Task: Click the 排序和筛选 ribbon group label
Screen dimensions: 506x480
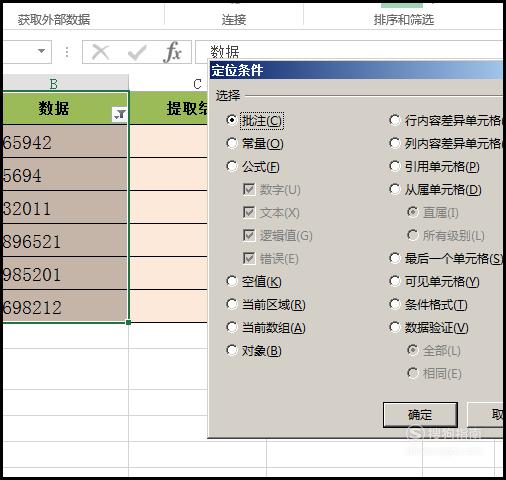Action: pyautogui.click(x=404, y=20)
